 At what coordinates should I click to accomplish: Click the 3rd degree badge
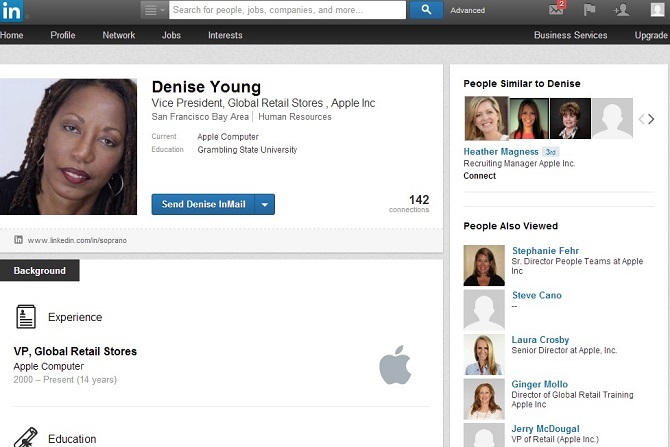pos(550,152)
